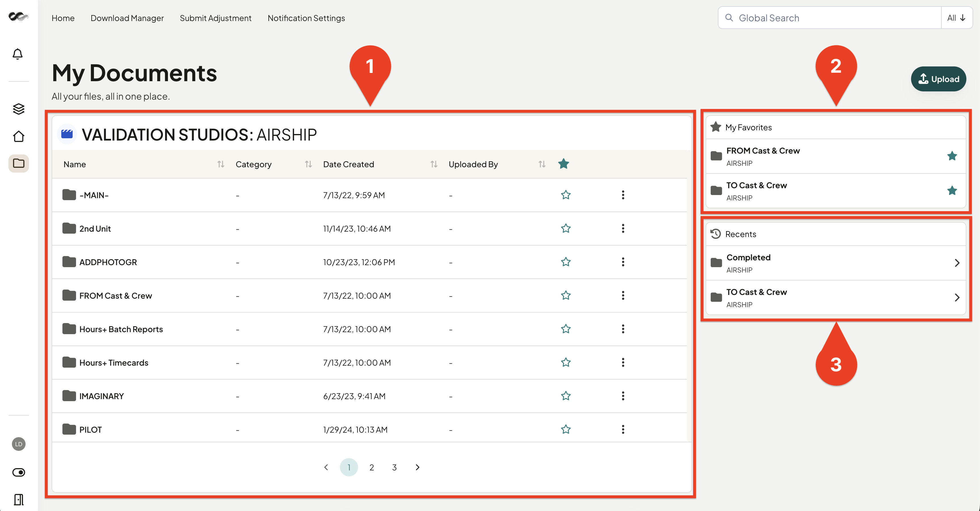Favorite the PILOT folder
This screenshot has width=980, height=511.
pos(566,430)
